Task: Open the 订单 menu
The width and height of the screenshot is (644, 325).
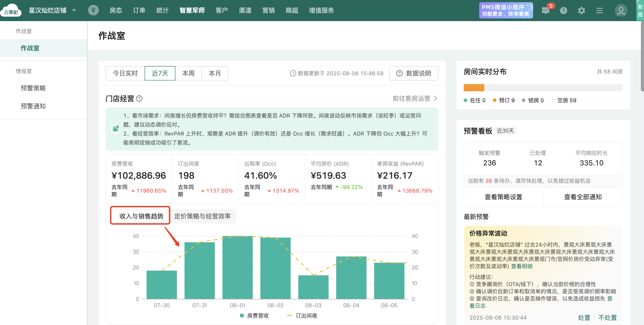Action: [139, 10]
